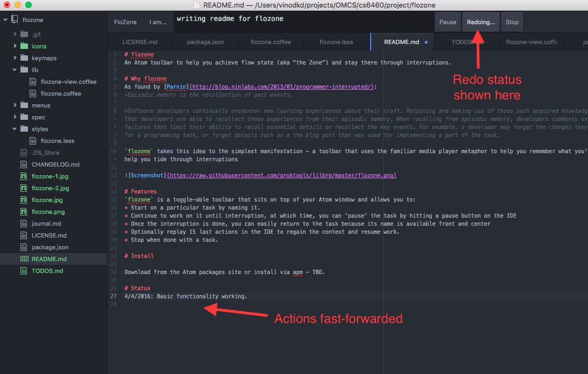Click the lib folder icon
588x374 pixels.
(x=24, y=70)
